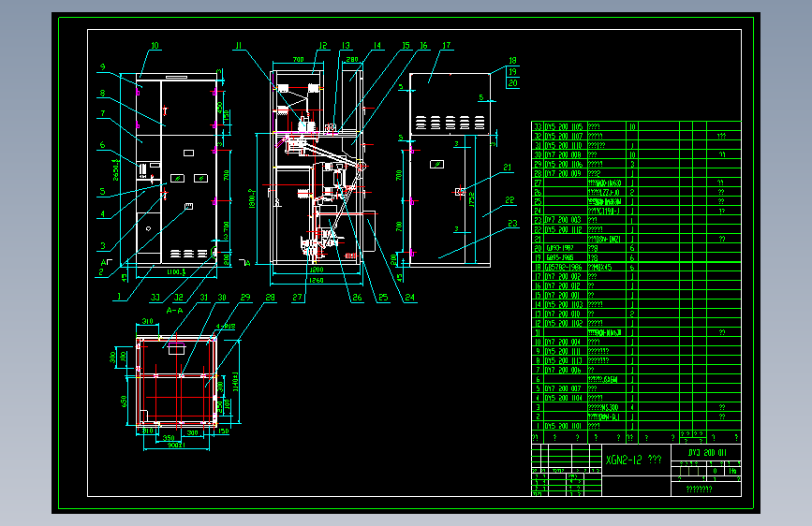Screen dimensions: 812x526
Task: Select callout 12 above the section view
Action: point(323,46)
